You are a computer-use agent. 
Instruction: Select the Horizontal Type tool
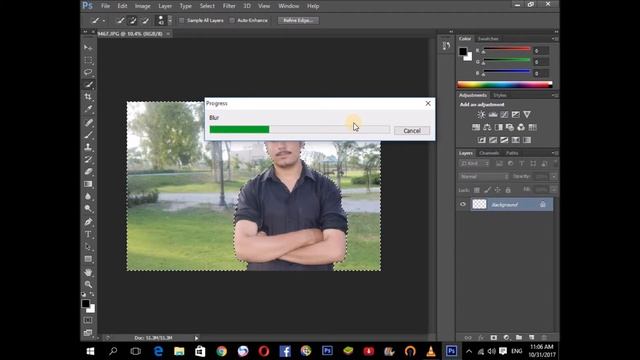[x=88, y=234]
